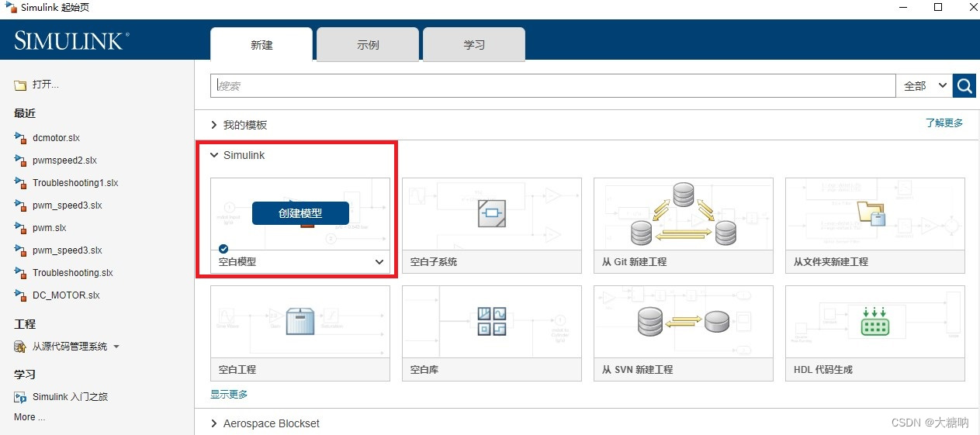Click the 从源代码管理系统 database icon
Screen dimensions: 980x435
click(x=20, y=347)
